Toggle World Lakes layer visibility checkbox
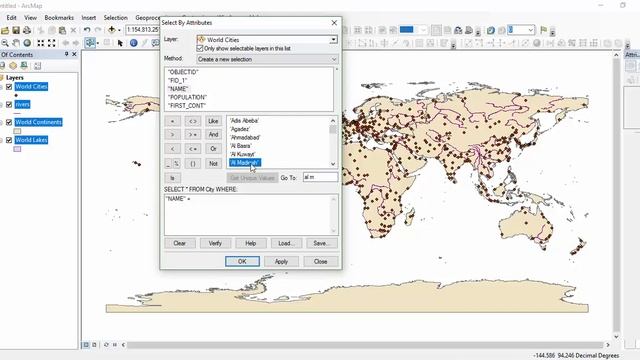640x360 pixels. pos(9,140)
